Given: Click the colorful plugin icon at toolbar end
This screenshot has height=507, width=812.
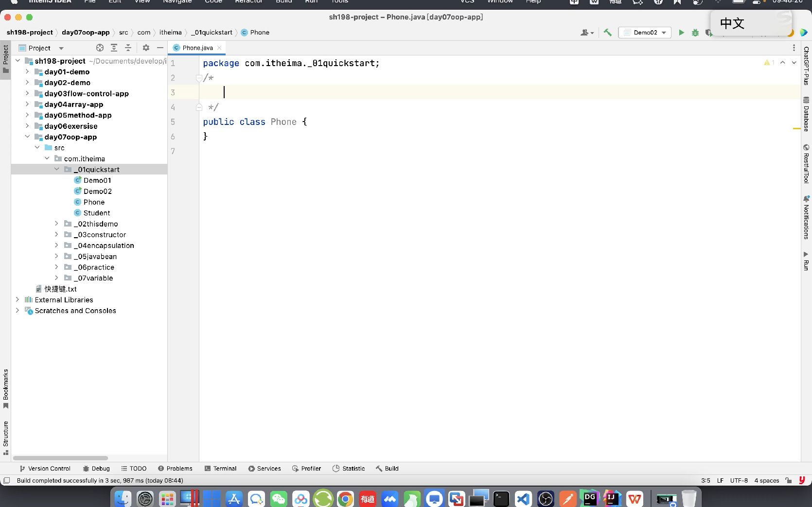Looking at the screenshot, I should (x=804, y=33).
